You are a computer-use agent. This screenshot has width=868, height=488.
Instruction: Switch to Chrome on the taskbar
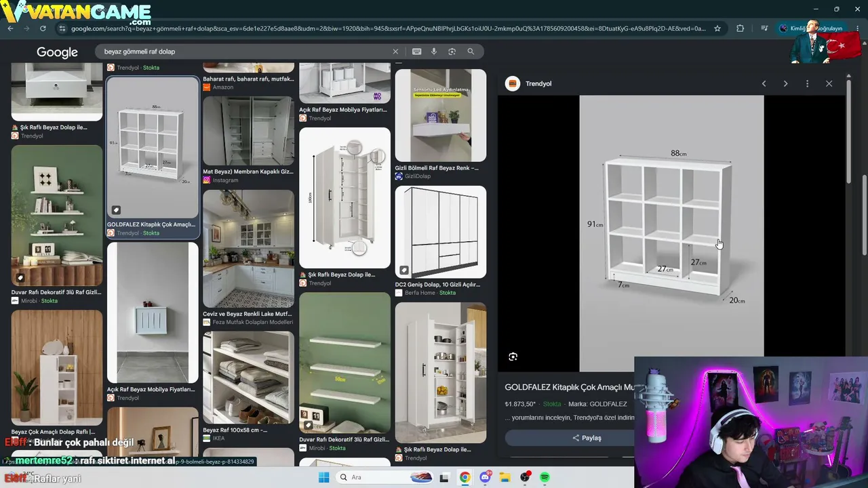tap(465, 477)
